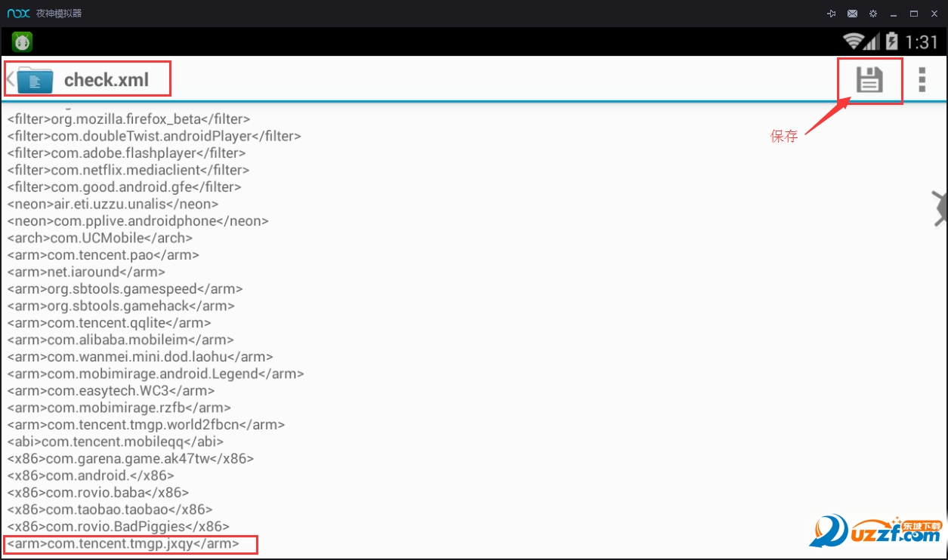
Task: Click line com.tencent.pao arm
Action: pyautogui.click(x=103, y=255)
